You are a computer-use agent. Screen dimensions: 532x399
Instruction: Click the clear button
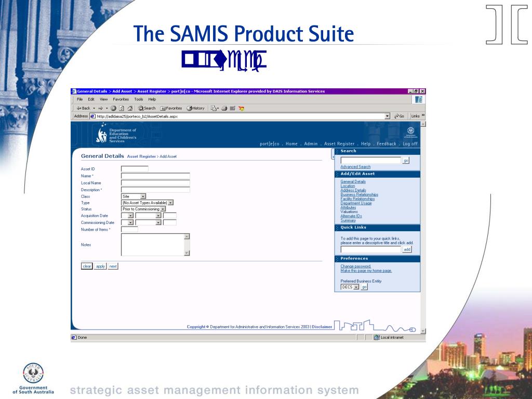click(x=87, y=267)
